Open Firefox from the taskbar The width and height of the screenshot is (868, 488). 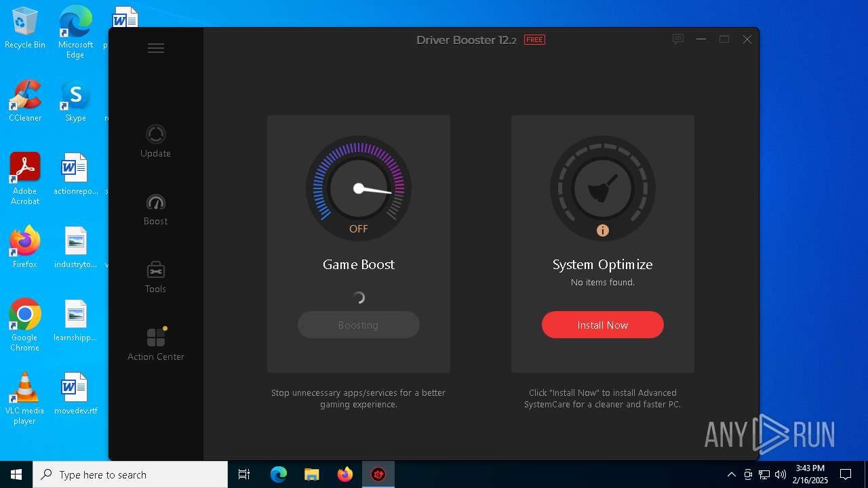click(345, 474)
